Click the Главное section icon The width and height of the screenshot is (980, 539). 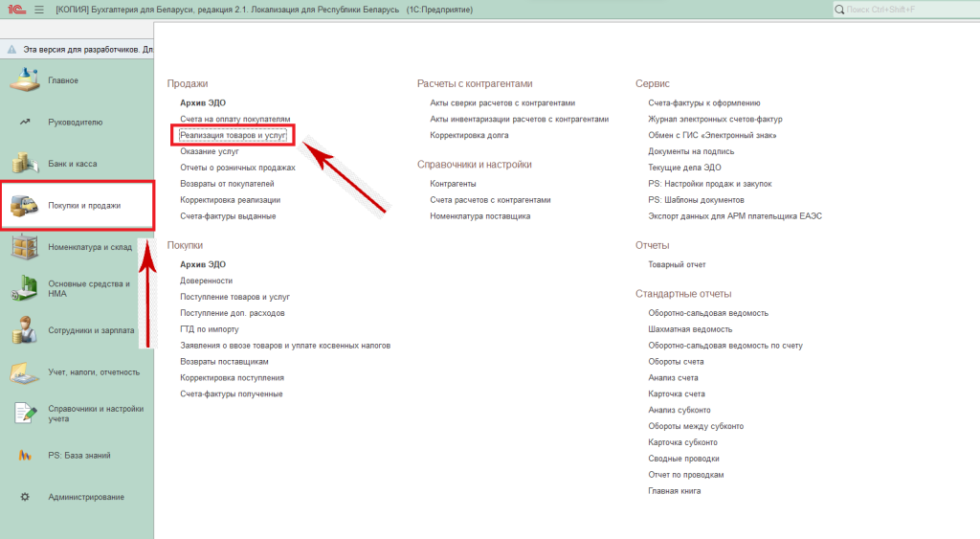pyautogui.click(x=25, y=80)
